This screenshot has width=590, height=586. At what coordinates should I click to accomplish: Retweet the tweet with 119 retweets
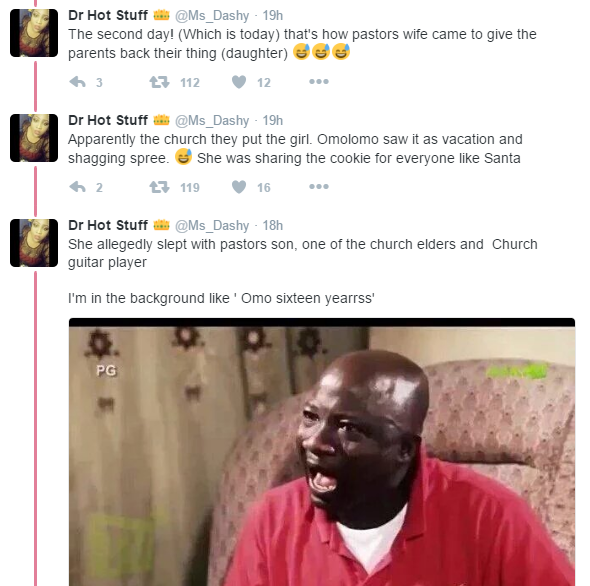pos(160,187)
